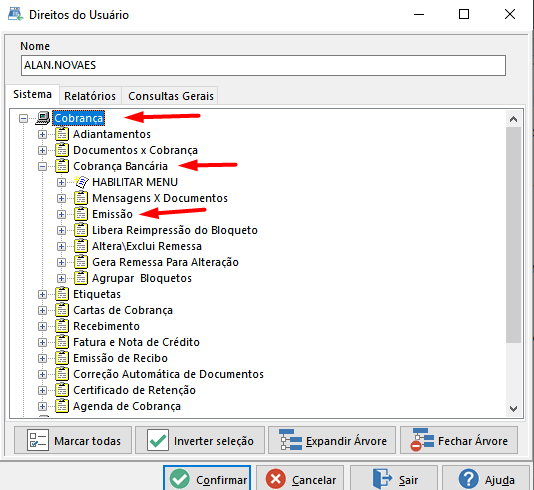Collapse the Cobrança Bancária node

click(43, 167)
